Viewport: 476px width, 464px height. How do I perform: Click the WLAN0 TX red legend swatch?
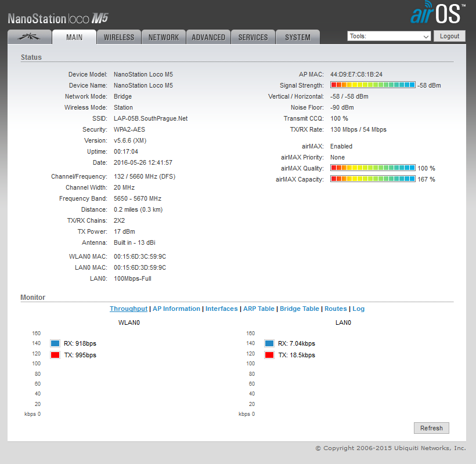point(55,355)
